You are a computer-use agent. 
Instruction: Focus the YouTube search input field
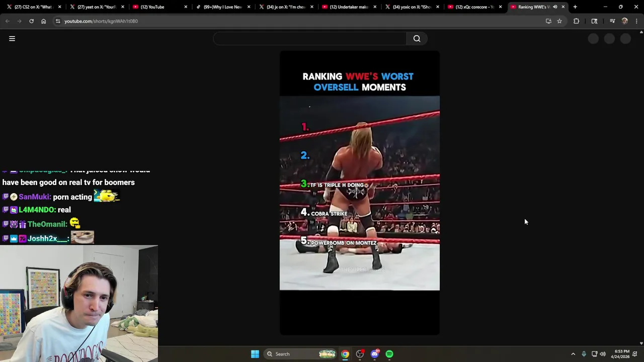tap(309, 39)
